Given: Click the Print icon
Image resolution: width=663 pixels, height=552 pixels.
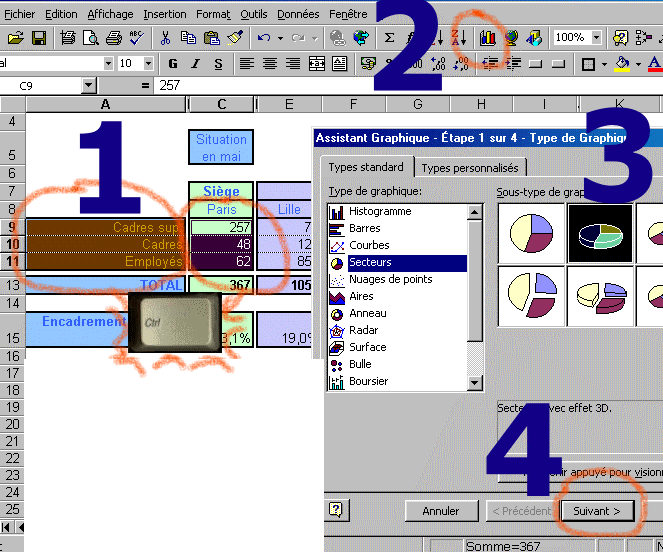Looking at the screenshot, I should tap(113, 38).
